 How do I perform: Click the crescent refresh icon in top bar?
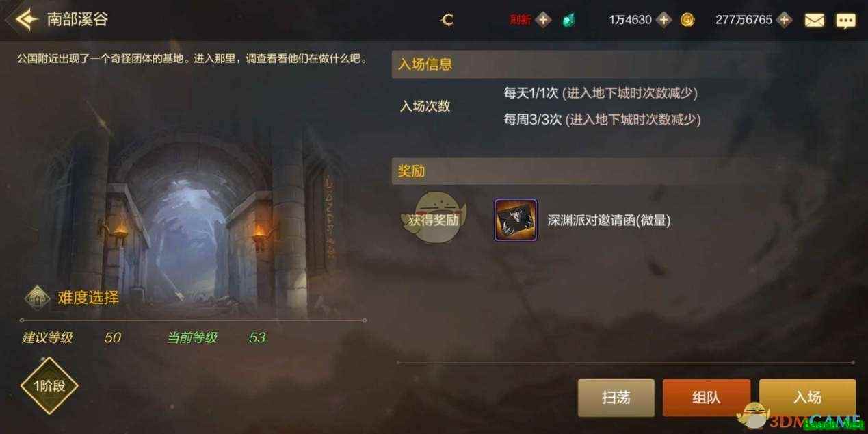(448, 20)
